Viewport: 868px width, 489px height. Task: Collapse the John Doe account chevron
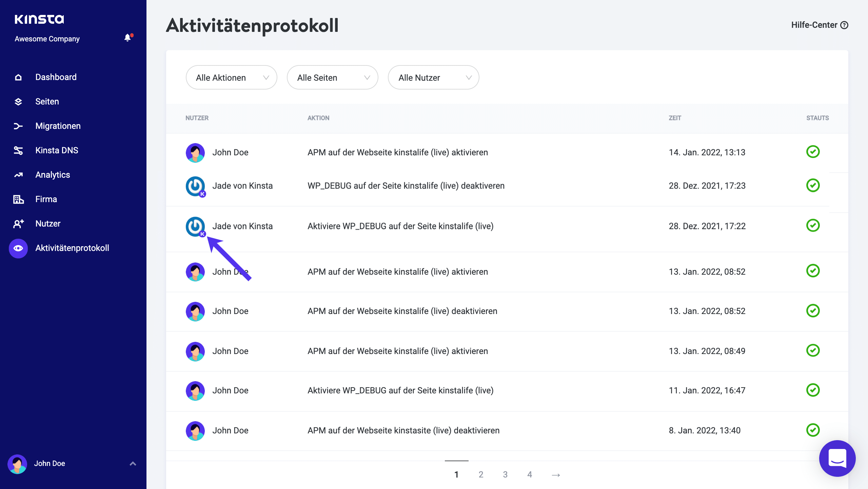(x=133, y=463)
